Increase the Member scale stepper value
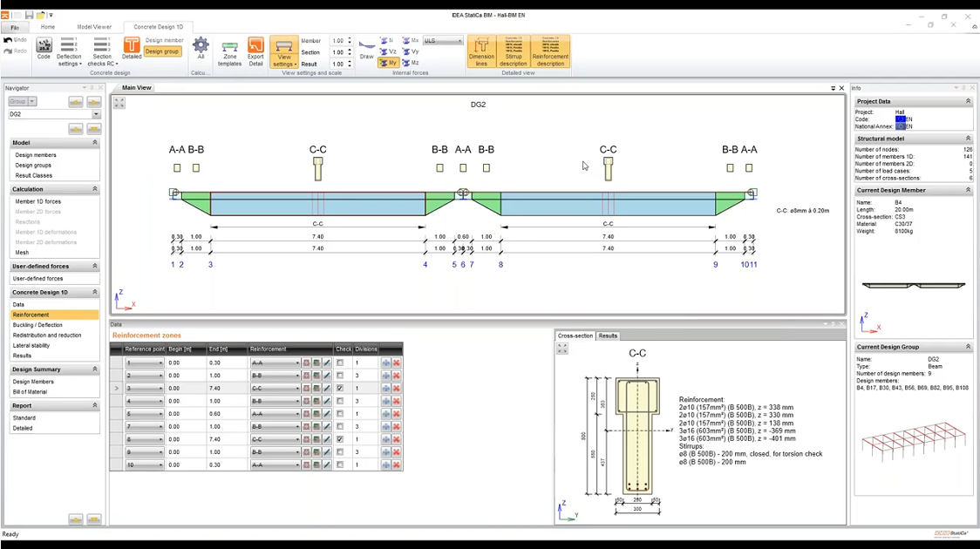The image size is (980, 549). (x=350, y=38)
